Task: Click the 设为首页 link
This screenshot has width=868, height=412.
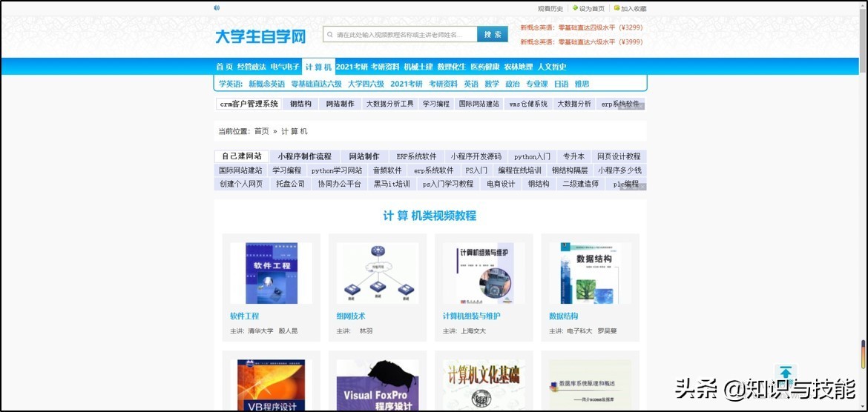Action: 592,8
